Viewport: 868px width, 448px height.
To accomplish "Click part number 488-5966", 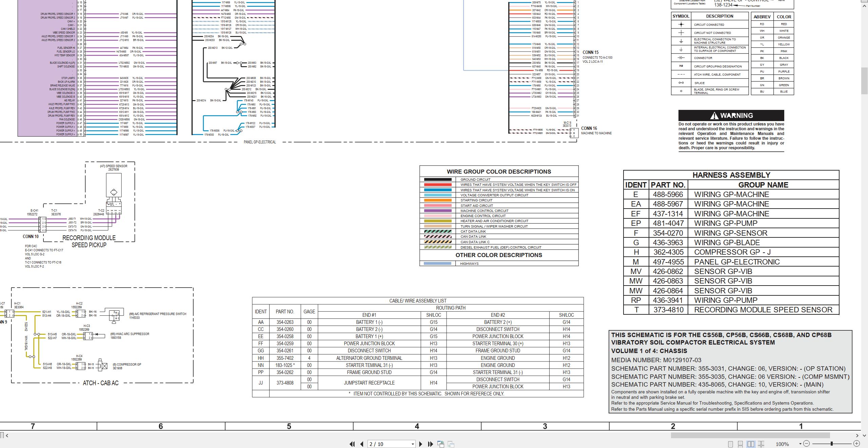I will (668, 194).
